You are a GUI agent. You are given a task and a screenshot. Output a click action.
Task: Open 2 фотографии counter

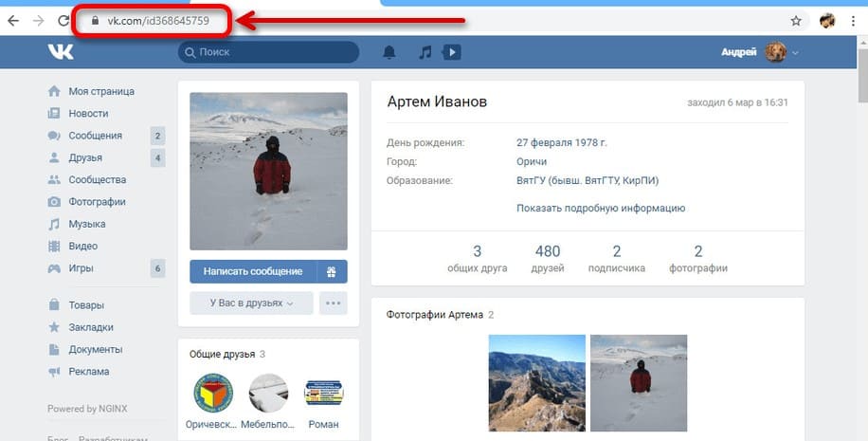698,259
